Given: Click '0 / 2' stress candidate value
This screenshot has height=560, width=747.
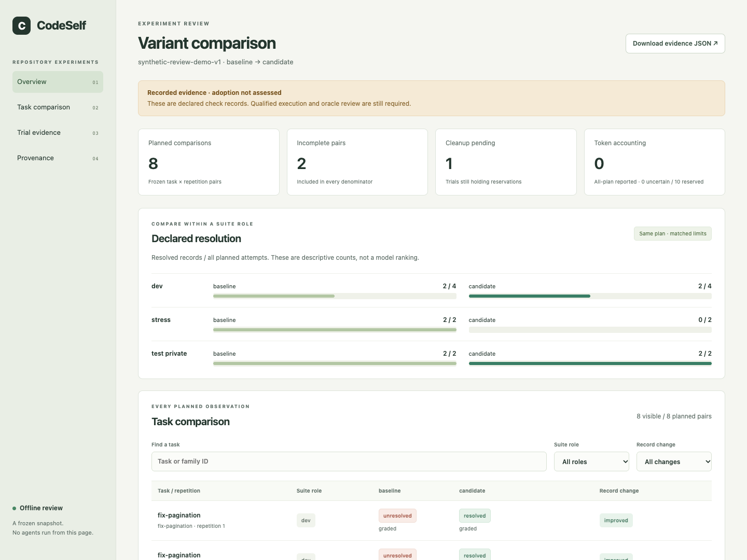Looking at the screenshot, I should coord(705,320).
